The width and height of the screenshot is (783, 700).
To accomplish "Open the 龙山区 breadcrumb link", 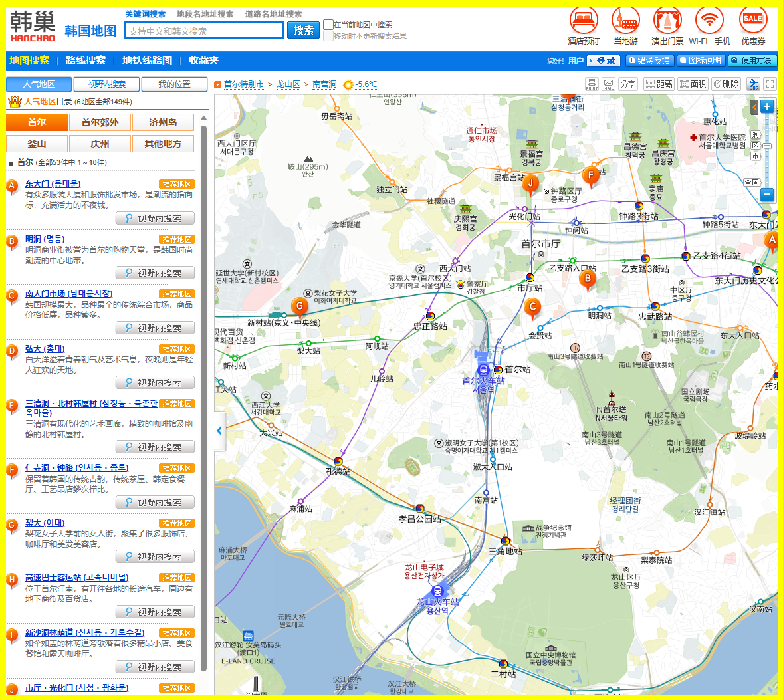I will pyautogui.click(x=288, y=84).
